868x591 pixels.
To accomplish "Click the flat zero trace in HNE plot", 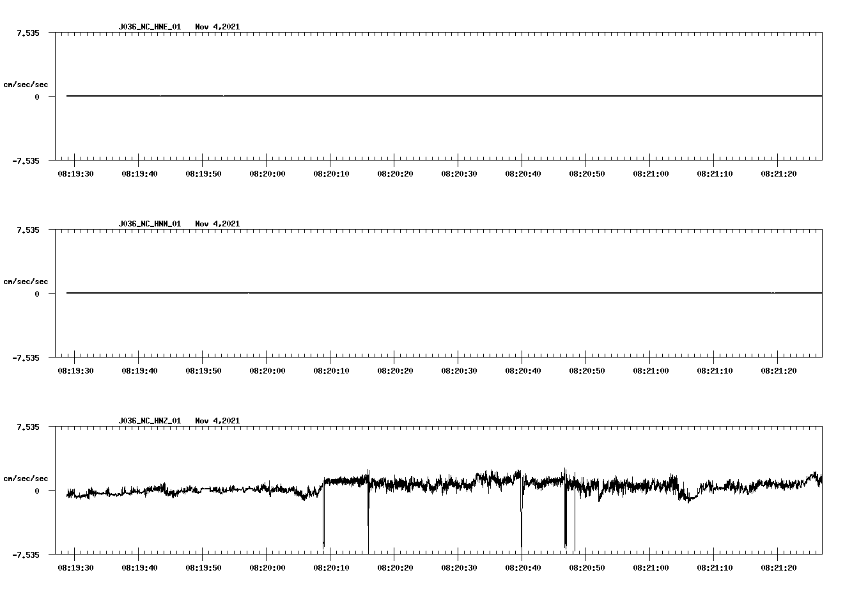I will [x=444, y=96].
